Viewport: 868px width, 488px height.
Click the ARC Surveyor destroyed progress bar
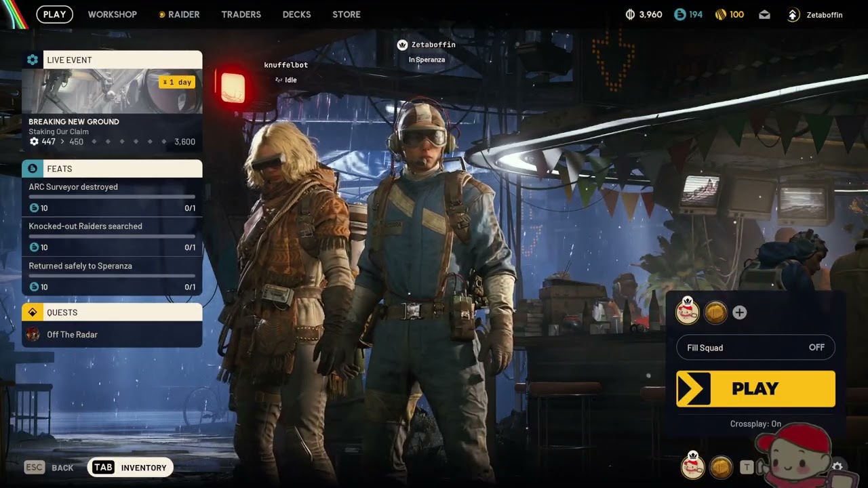[x=112, y=197]
